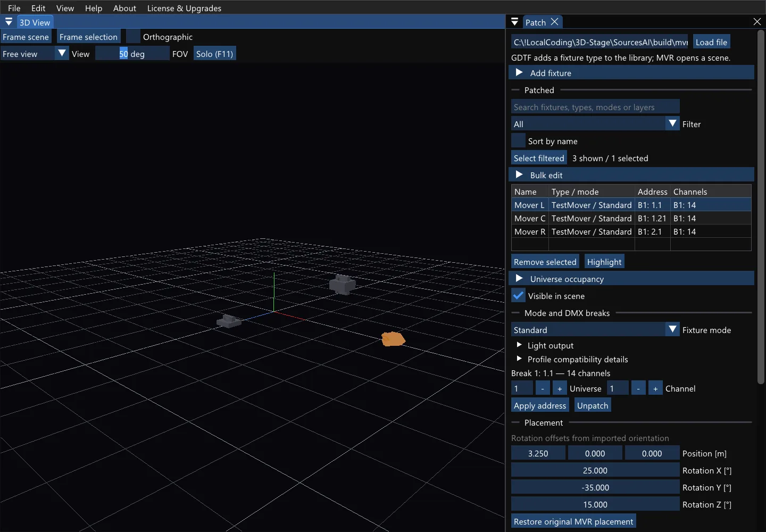
Task: Enable the Sort by name checkbox
Action: [518, 141]
